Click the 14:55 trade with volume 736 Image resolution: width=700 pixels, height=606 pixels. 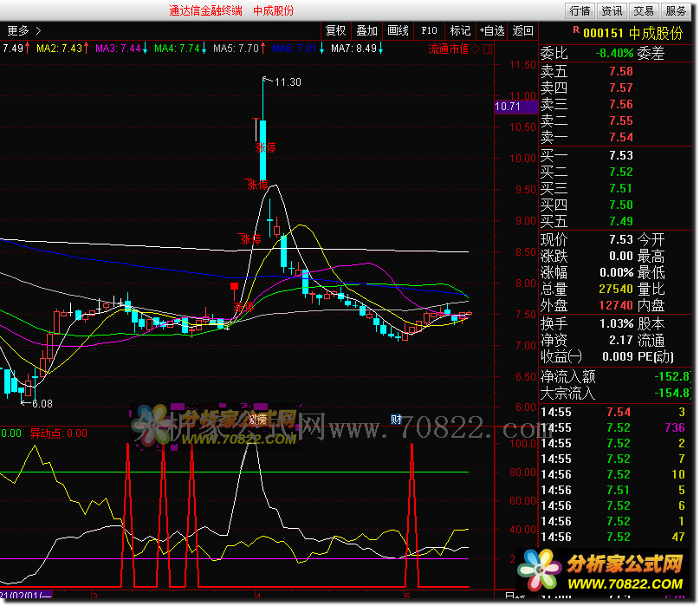613,428
